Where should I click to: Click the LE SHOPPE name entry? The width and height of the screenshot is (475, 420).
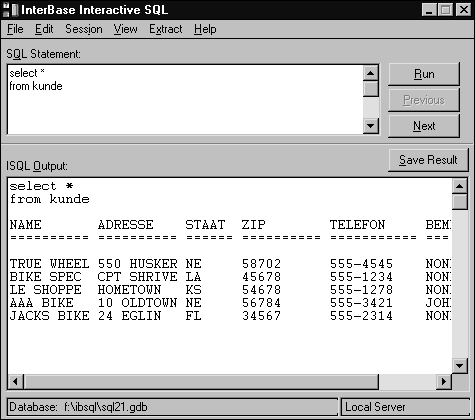(45, 290)
